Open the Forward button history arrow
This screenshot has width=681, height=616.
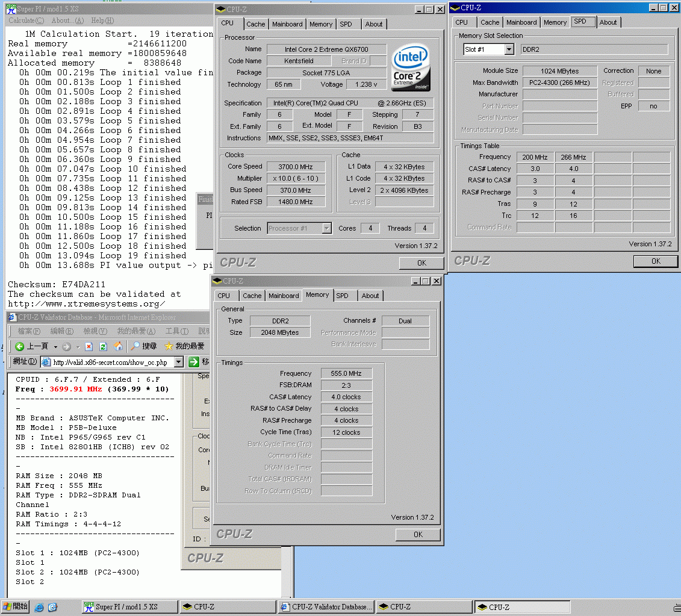78,347
